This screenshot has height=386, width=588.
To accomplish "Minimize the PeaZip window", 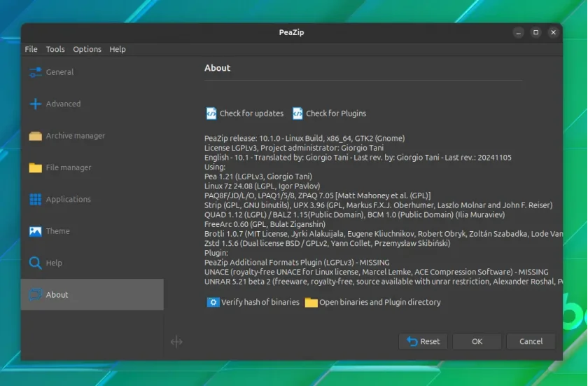I will [x=518, y=33].
